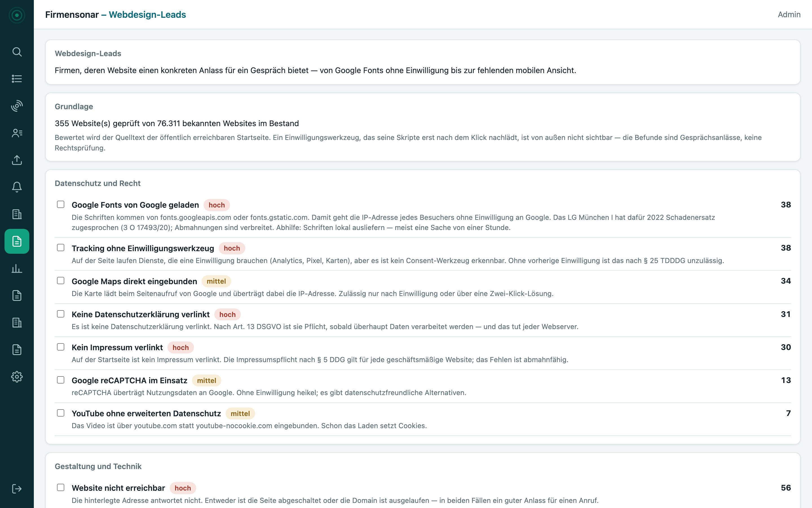Click the Tracking ohne Einwilligungswerkzeug title
This screenshot has width=812, height=508.
tap(143, 248)
